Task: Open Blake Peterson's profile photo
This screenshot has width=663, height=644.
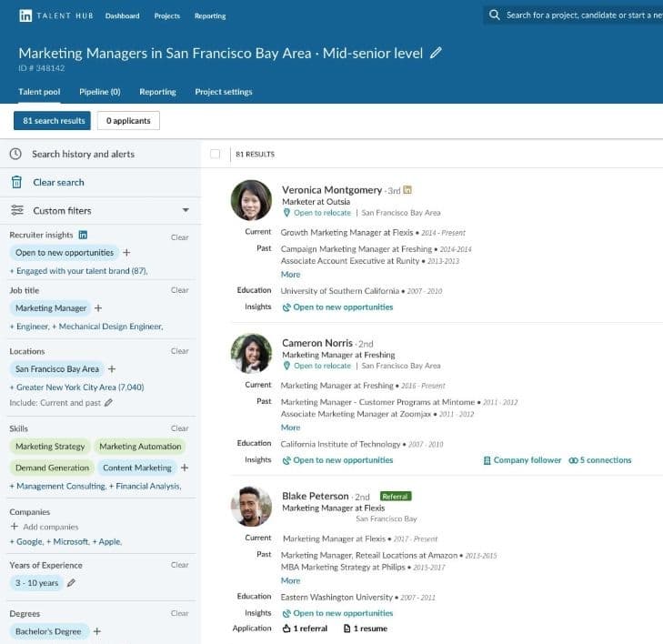Action: click(252, 506)
